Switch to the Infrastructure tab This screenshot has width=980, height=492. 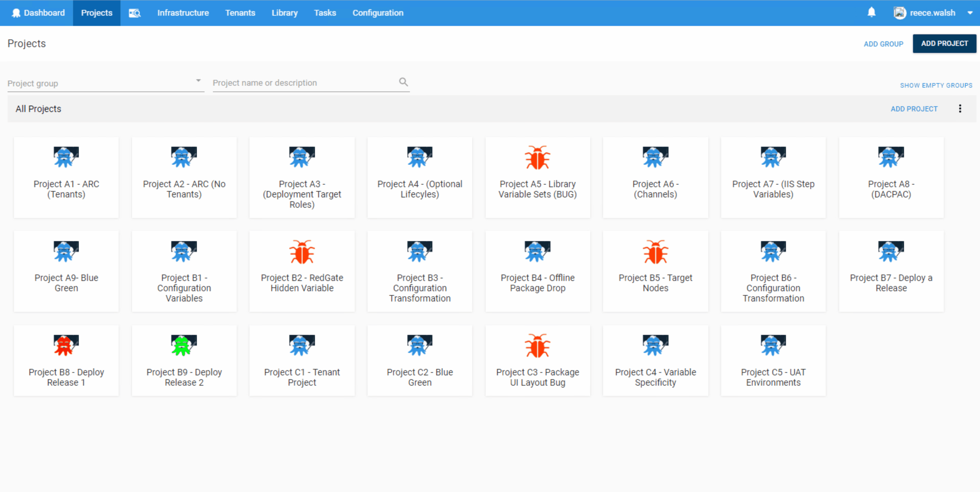pos(183,13)
